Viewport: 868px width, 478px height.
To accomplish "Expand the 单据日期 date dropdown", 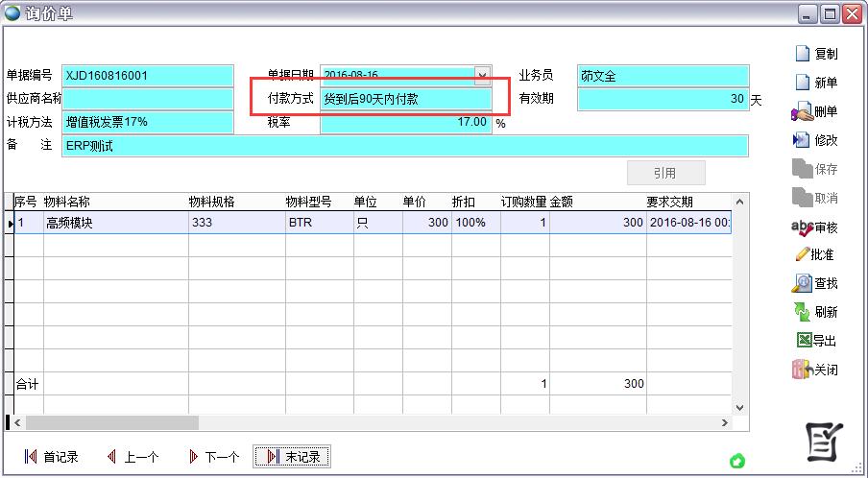I will (x=483, y=75).
